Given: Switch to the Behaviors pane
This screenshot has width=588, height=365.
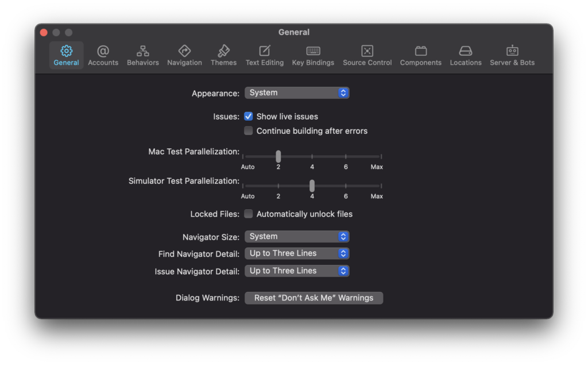Looking at the screenshot, I should (x=143, y=56).
